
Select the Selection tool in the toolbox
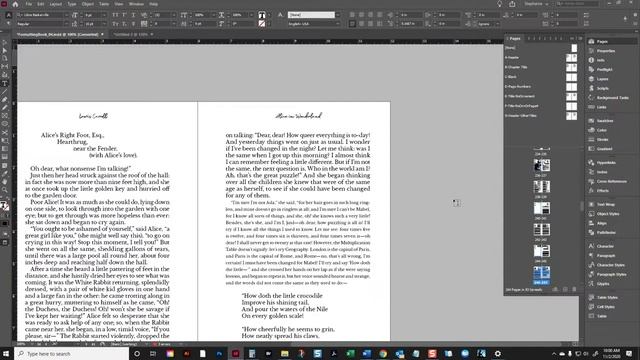4,42
